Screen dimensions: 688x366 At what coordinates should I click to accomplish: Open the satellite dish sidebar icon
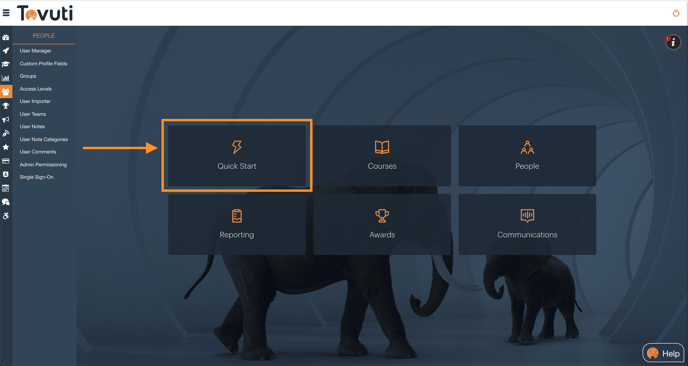coord(6,133)
